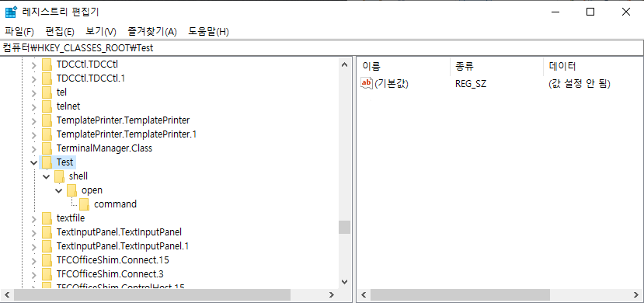Expand the textfile key

pyautogui.click(x=33, y=218)
